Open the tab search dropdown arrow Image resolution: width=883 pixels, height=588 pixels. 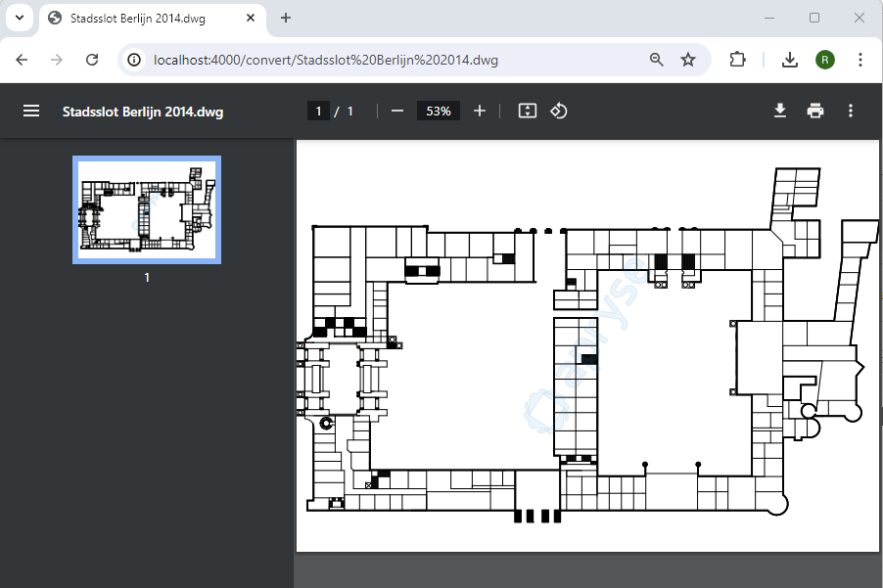coord(20,18)
